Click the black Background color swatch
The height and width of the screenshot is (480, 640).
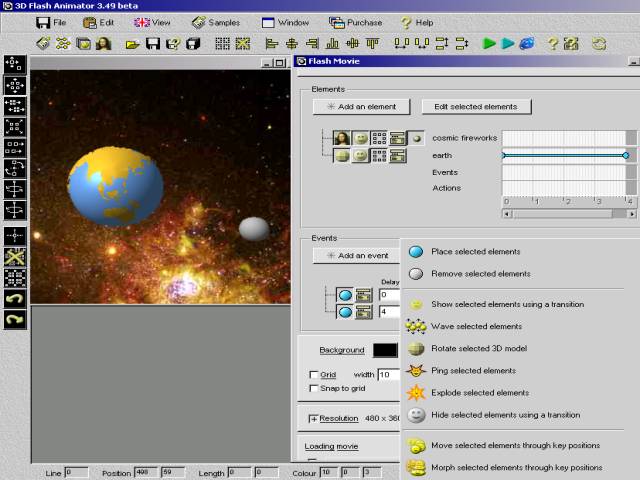385,350
